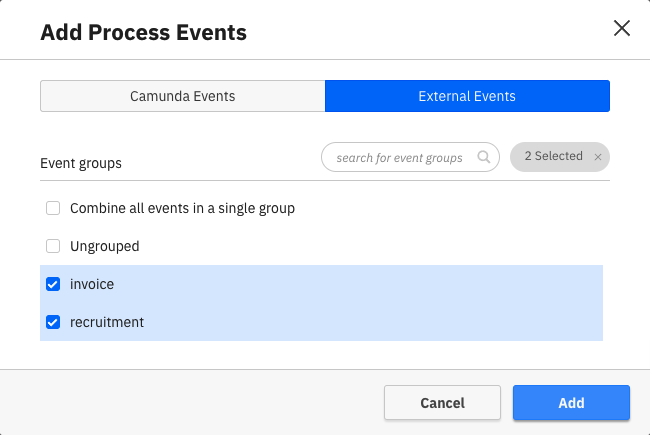650x435 pixels.
Task: Enable Combine all events checkbox
Action: point(53,209)
